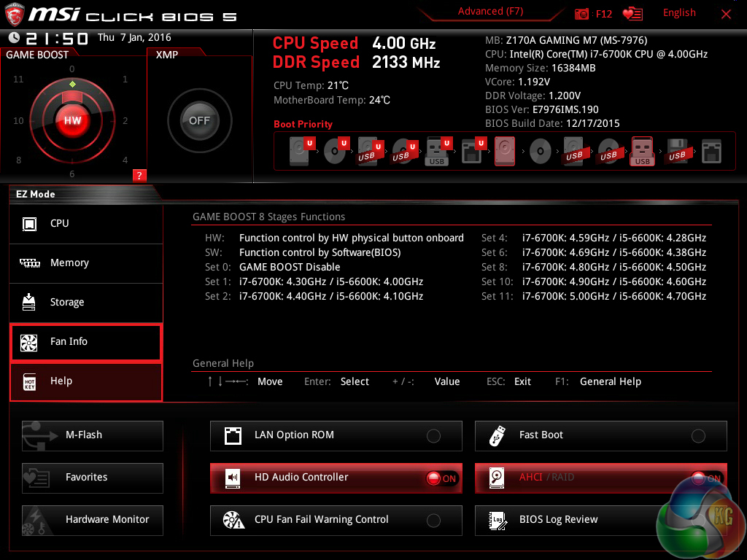Open the Memory section
The width and height of the screenshot is (747, 560).
point(86,263)
